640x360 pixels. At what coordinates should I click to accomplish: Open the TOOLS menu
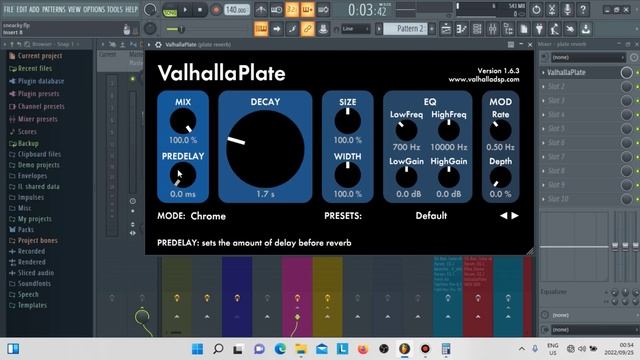point(115,9)
